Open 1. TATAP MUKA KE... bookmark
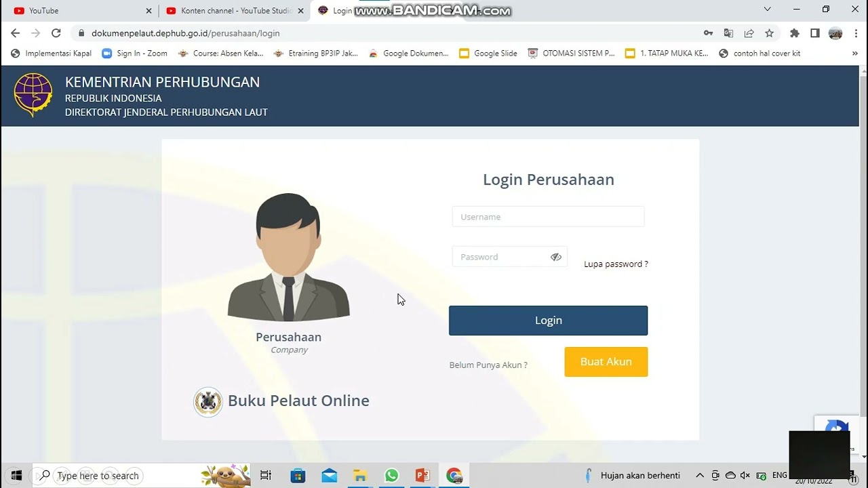The height and width of the screenshot is (488, 868). [x=667, y=54]
